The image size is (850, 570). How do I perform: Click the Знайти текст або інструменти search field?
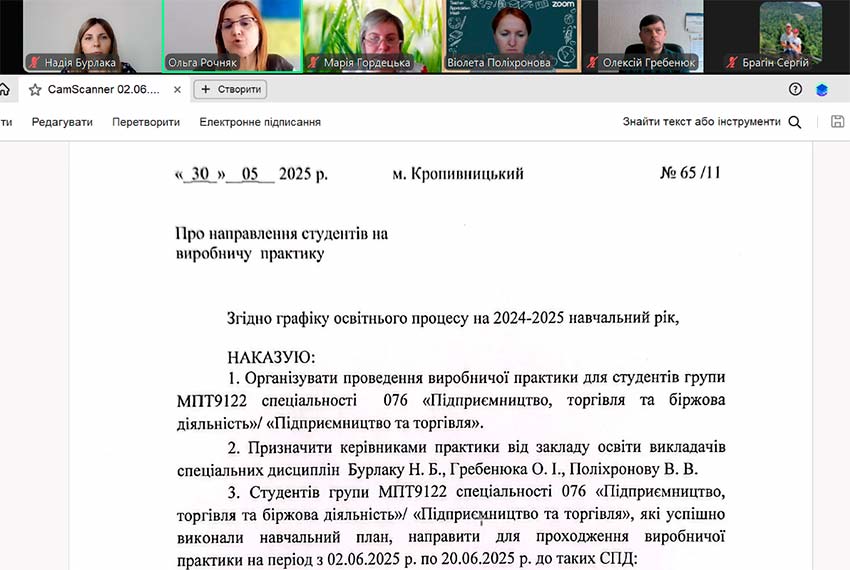point(701,122)
